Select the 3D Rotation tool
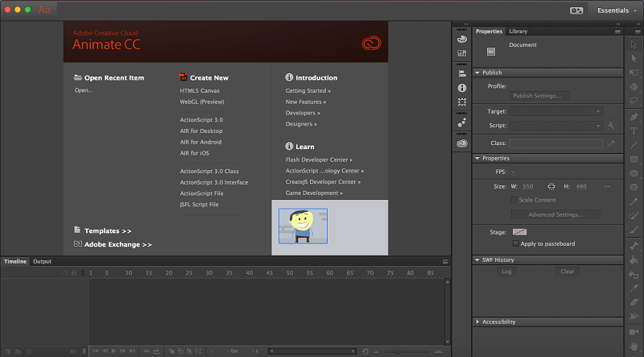The height and width of the screenshot is (357, 644). tap(634, 86)
